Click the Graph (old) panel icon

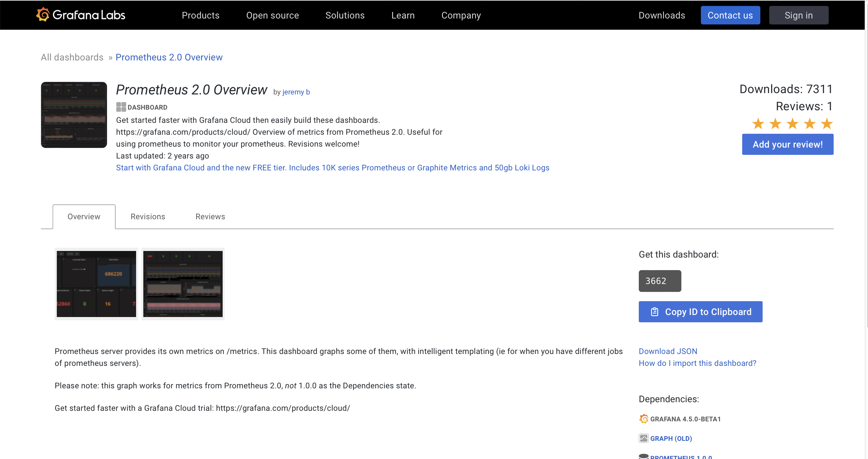pos(644,438)
